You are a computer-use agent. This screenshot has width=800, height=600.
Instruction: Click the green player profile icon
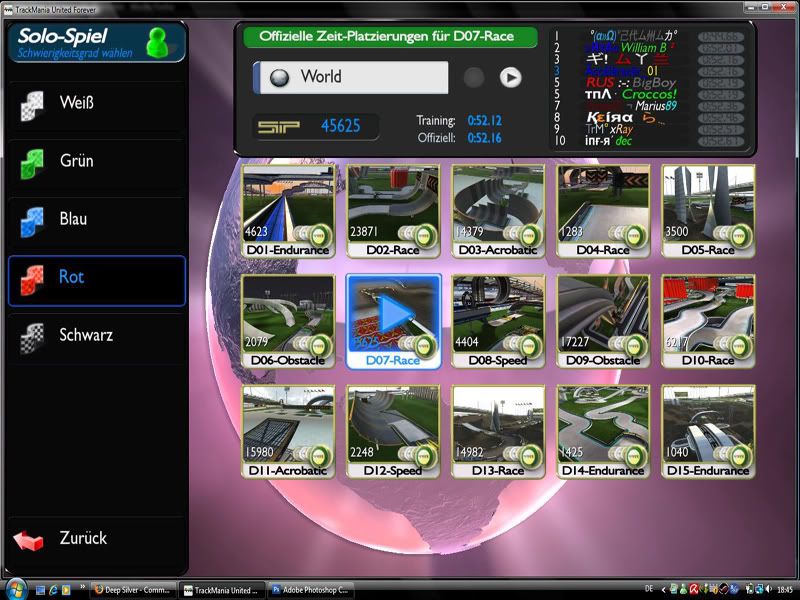(158, 42)
